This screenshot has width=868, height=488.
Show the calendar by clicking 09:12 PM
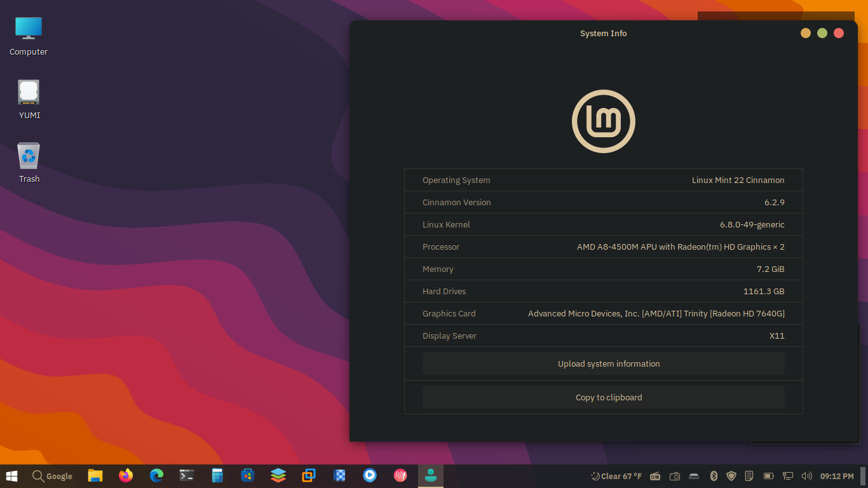pos(837,476)
